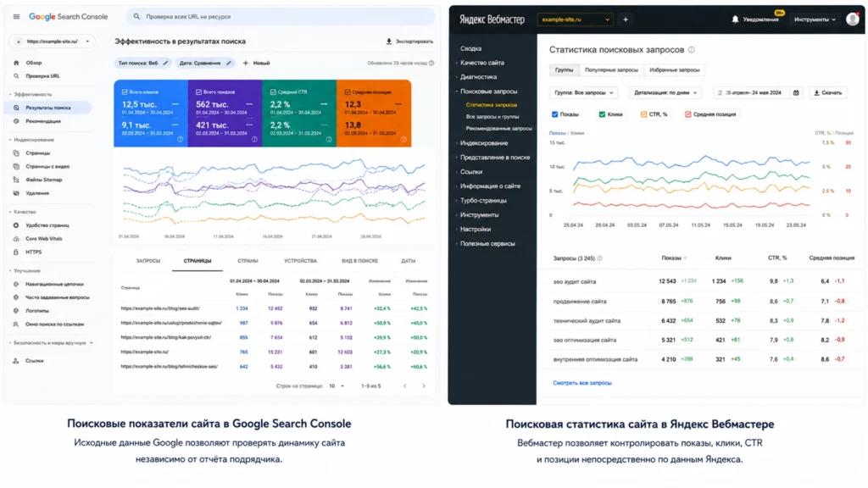Open Core Web Vitals report

click(44, 238)
